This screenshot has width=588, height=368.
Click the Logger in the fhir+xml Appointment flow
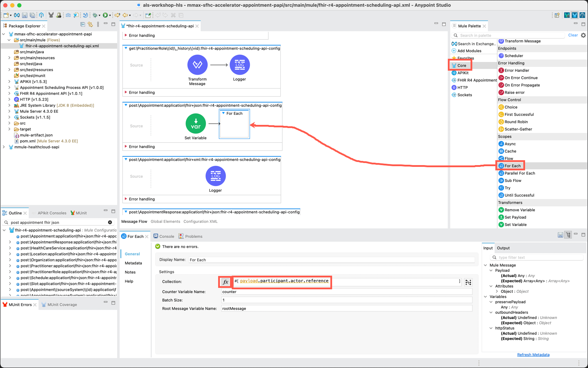pyautogui.click(x=215, y=176)
